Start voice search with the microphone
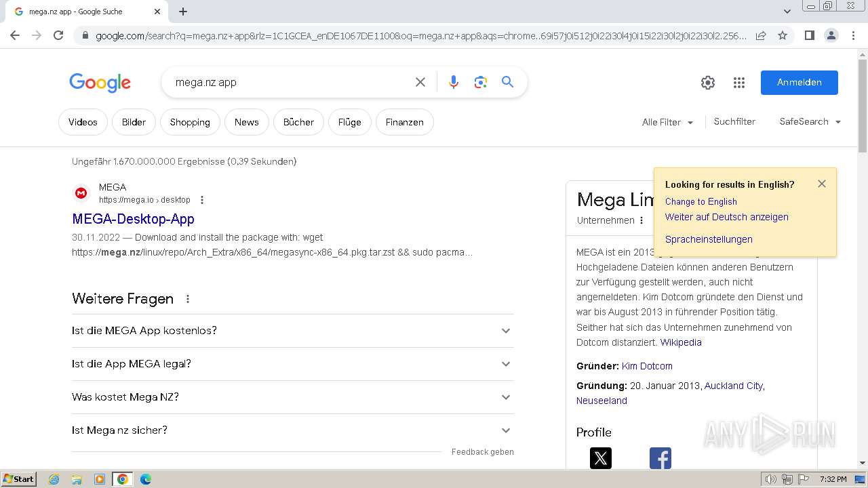This screenshot has width=868, height=488. [x=454, y=82]
